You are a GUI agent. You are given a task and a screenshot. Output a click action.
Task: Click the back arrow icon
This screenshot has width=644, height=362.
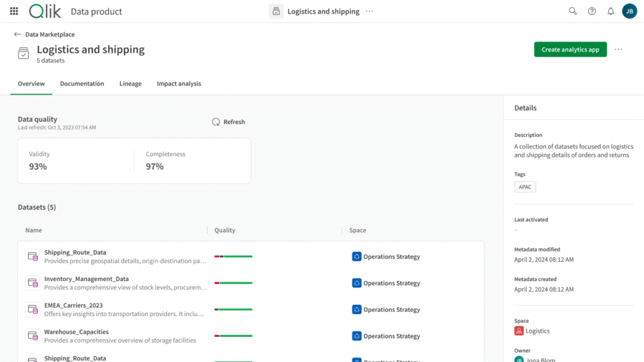coord(17,35)
